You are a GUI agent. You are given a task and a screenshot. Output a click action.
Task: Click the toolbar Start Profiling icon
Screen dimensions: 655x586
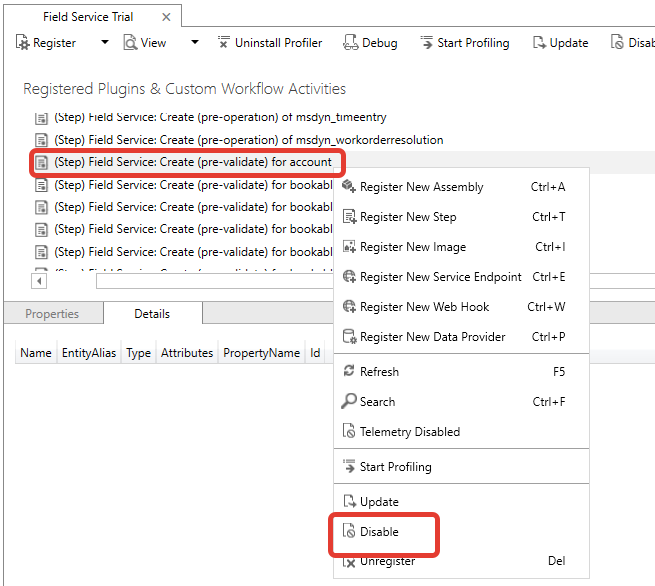tap(427, 43)
